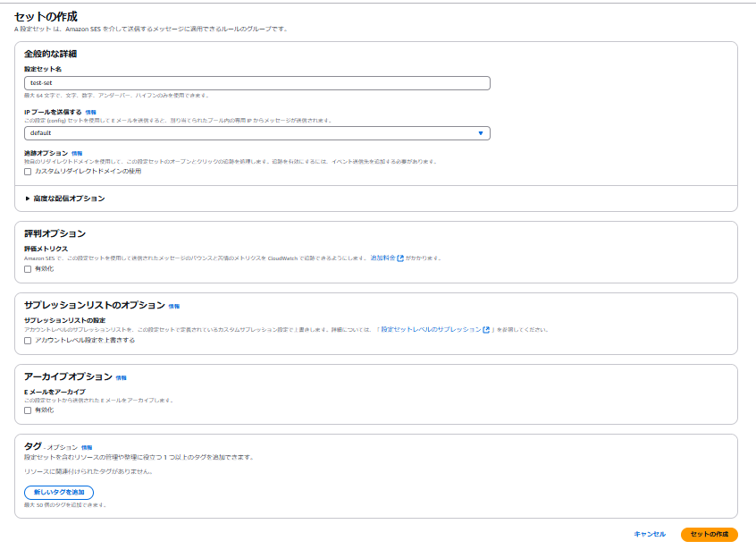Open 情報 link next to 追跡オプション
The height and width of the screenshot is (558, 756).
[77, 154]
